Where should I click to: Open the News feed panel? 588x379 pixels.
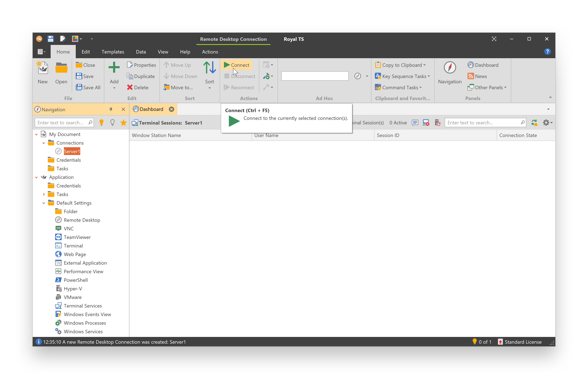(x=477, y=76)
